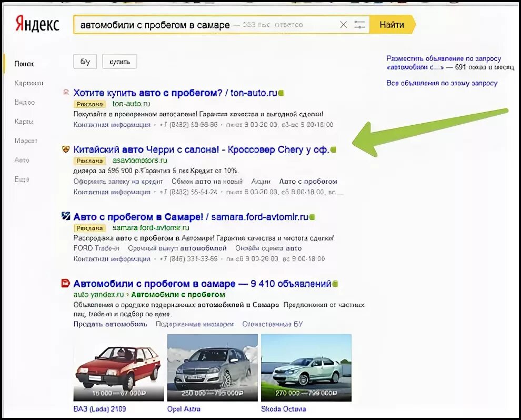Open the Поиск tab in sidebar
This screenshot has width=521, height=420.
click(24, 64)
